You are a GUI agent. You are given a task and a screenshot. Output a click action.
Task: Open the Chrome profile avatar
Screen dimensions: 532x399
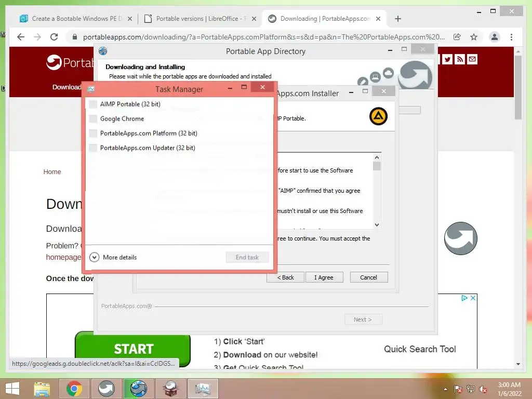click(495, 37)
